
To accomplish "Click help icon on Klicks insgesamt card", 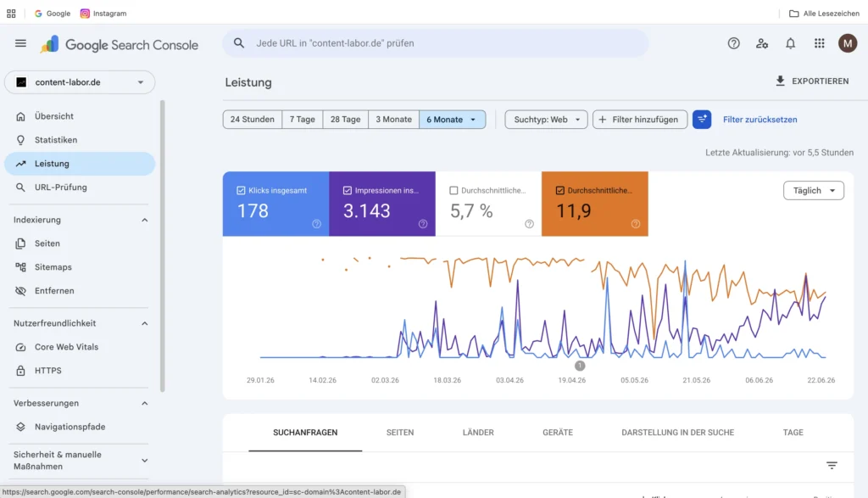I will tap(317, 224).
